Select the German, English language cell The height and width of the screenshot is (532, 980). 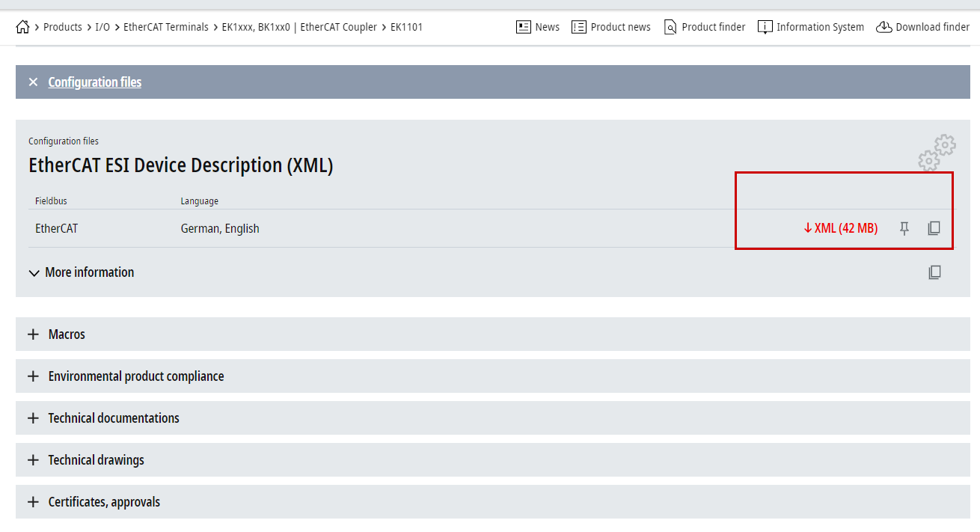[x=220, y=228]
